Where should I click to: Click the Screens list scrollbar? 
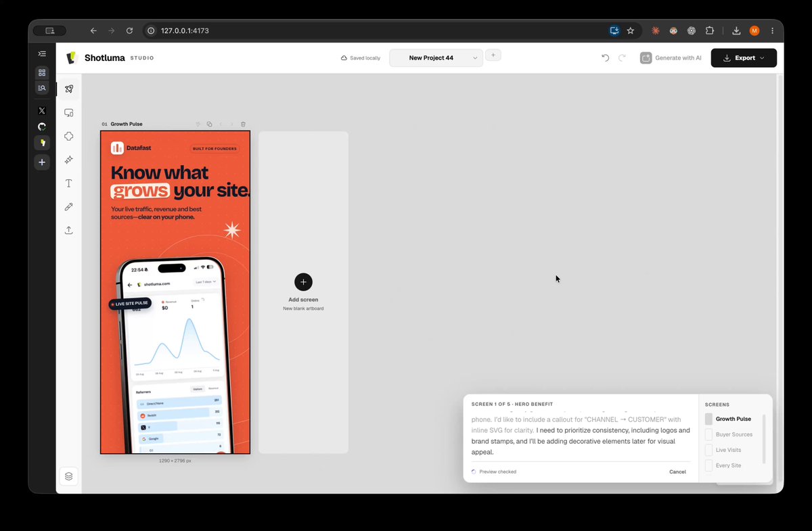click(x=764, y=439)
